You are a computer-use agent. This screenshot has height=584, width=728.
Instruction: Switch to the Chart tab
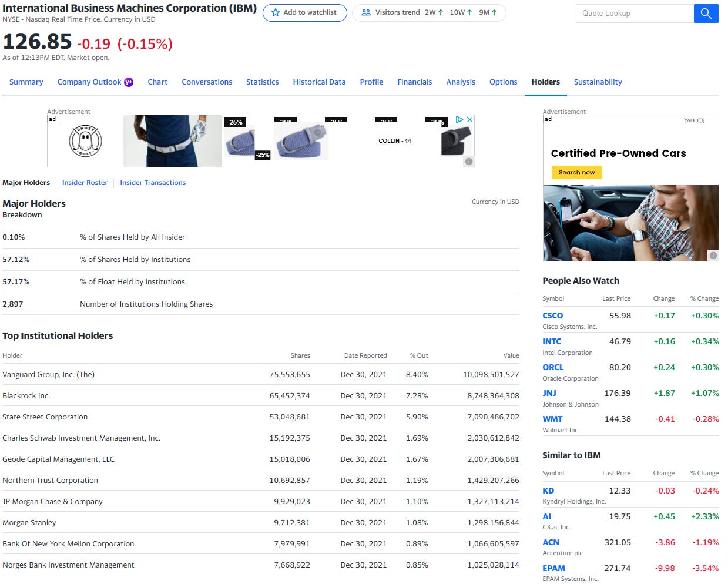point(157,82)
